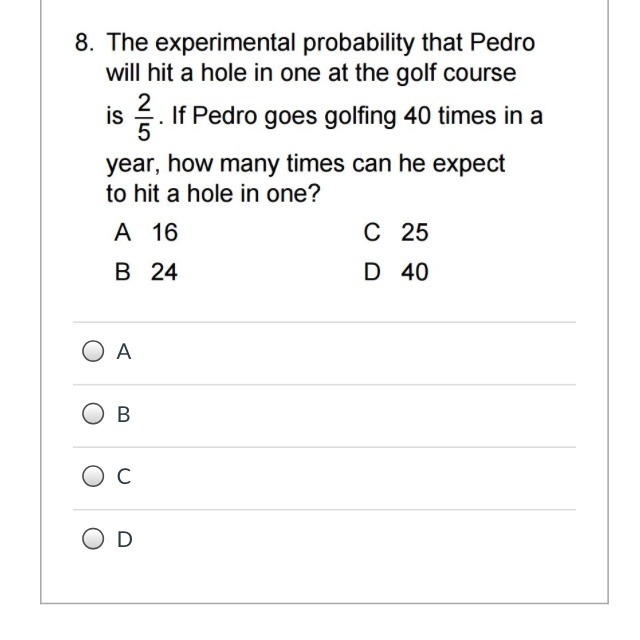Click choice text 'C 25' in question
Image resolution: width=640 pixels, height=640 pixels.
tap(396, 232)
